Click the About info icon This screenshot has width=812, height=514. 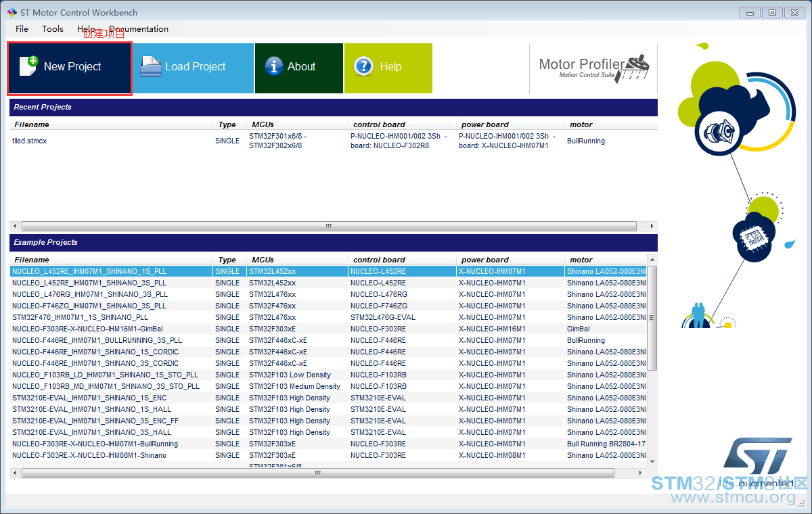[x=273, y=66]
